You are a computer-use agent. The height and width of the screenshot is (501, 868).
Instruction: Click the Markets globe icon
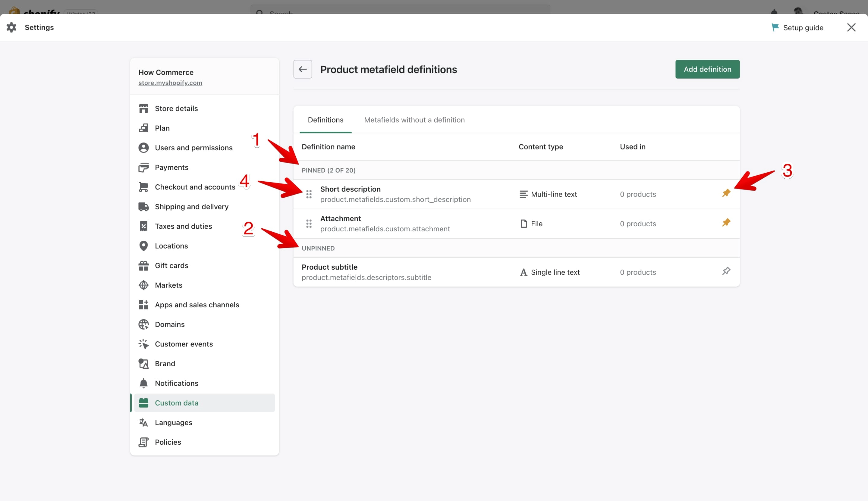pos(143,285)
